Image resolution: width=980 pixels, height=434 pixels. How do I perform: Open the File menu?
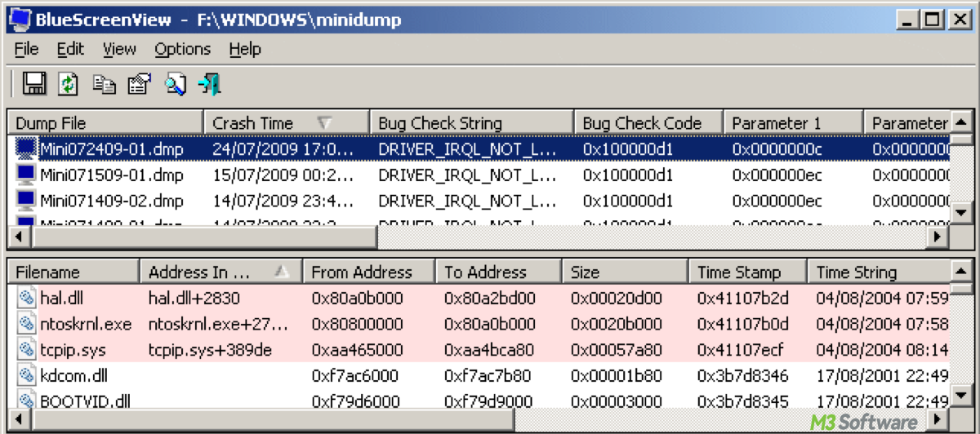(27, 49)
